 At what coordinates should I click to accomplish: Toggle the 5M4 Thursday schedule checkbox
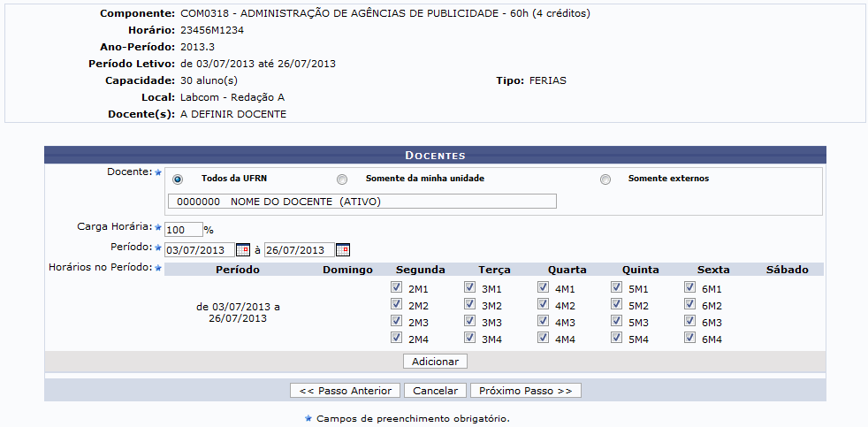coord(616,339)
